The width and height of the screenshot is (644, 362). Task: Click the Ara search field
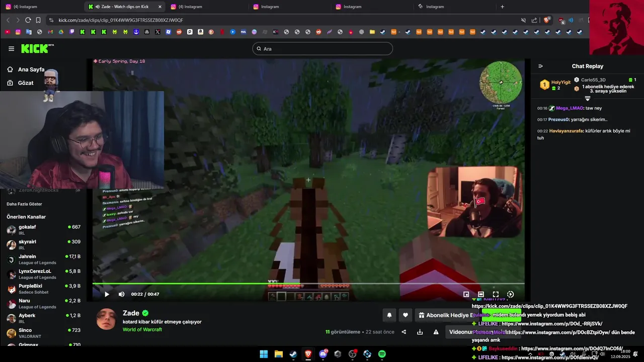click(x=323, y=49)
